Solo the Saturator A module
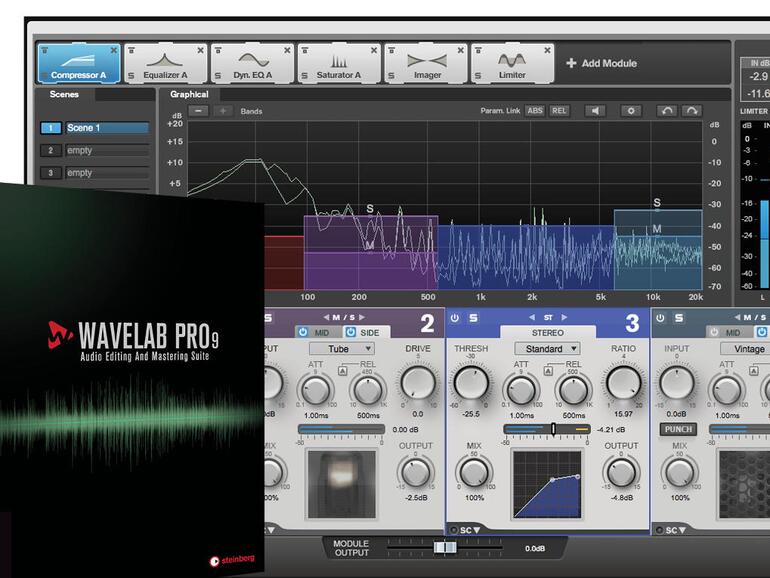Image resolution: width=770 pixels, height=578 pixels. coord(304,76)
